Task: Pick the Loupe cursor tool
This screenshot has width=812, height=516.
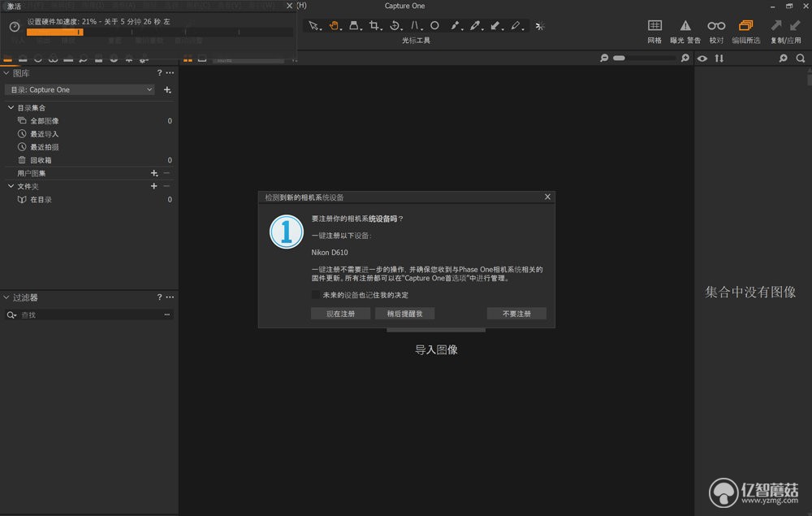Action: (354, 25)
